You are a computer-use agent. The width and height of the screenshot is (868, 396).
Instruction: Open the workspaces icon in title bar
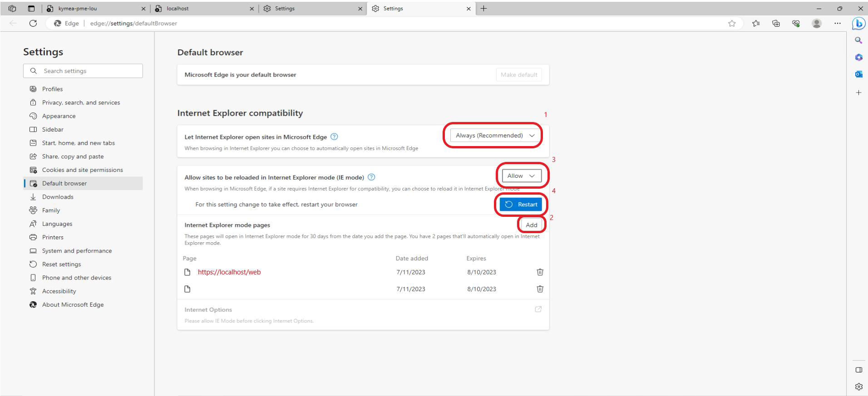[12, 8]
